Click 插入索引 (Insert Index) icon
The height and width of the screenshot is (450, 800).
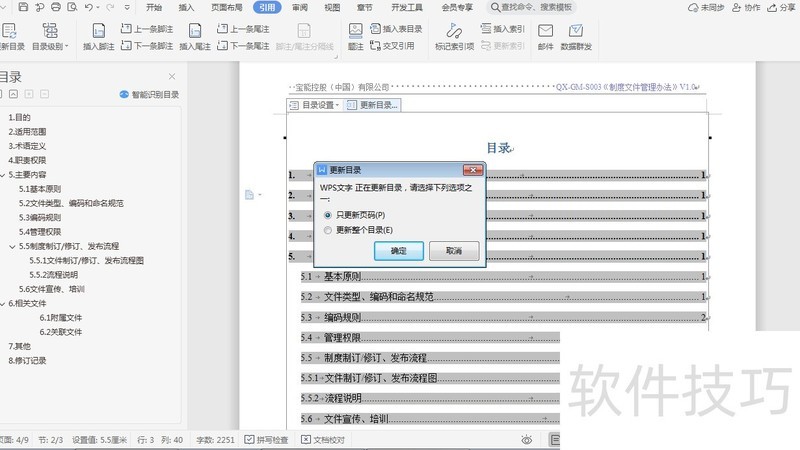pos(503,29)
